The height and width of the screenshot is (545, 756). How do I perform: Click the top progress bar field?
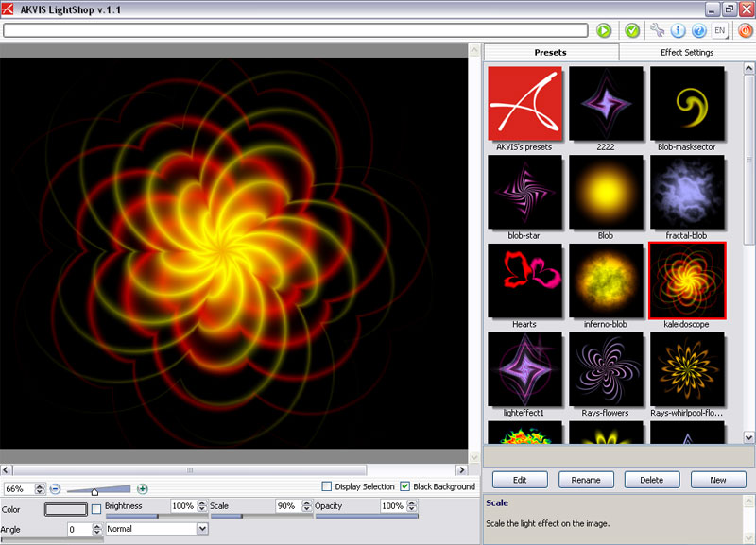(296, 30)
